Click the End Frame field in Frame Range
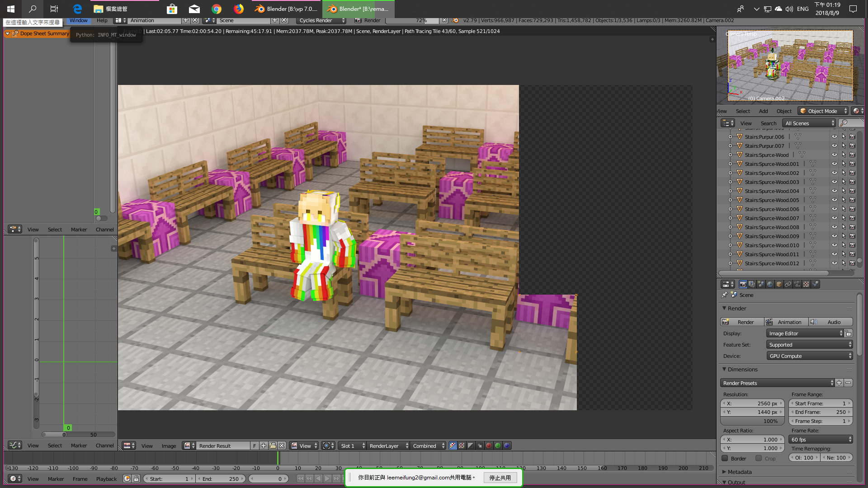Viewport: 868px width, 488px height. pyautogui.click(x=821, y=412)
